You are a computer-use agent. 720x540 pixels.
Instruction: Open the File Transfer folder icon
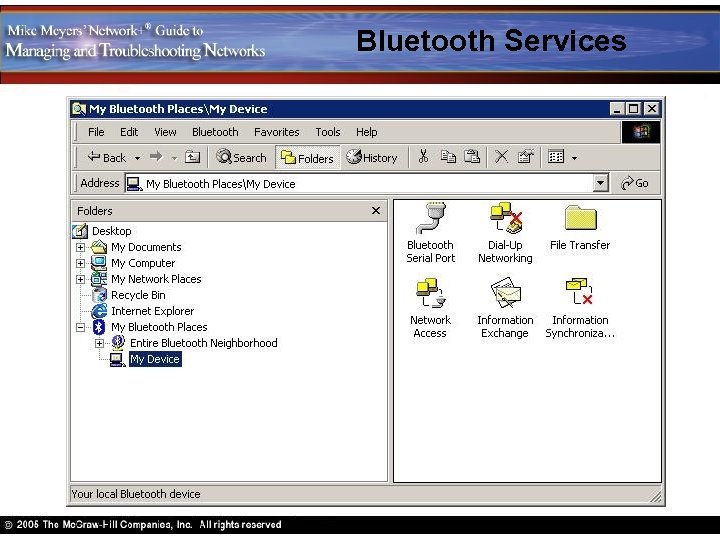tap(580, 218)
